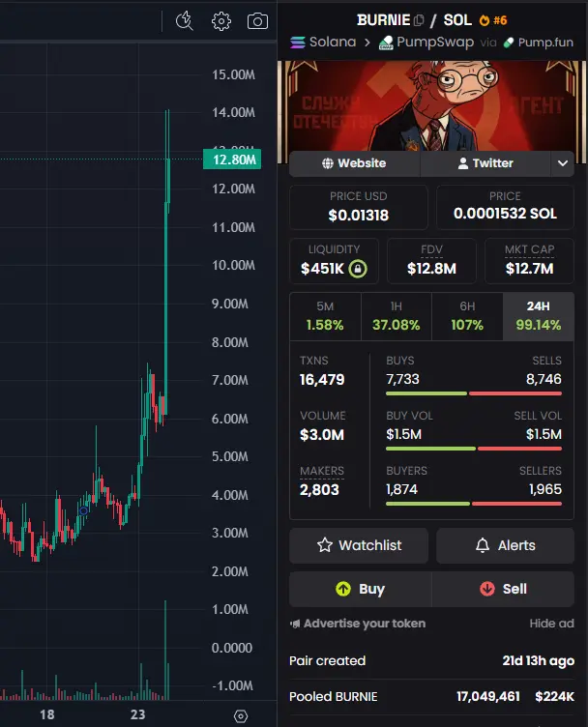
Task: Open price Alerts button
Action: pyautogui.click(x=505, y=545)
